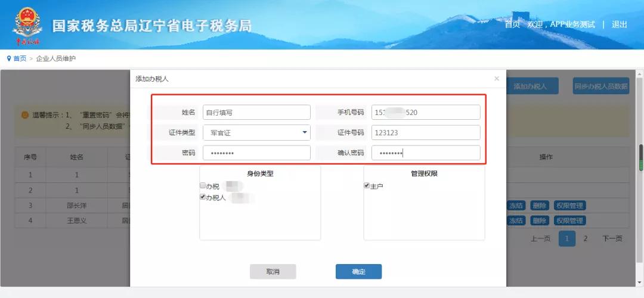
Task: Click the 同步办税人员数据 button
Action: [601, 86]
